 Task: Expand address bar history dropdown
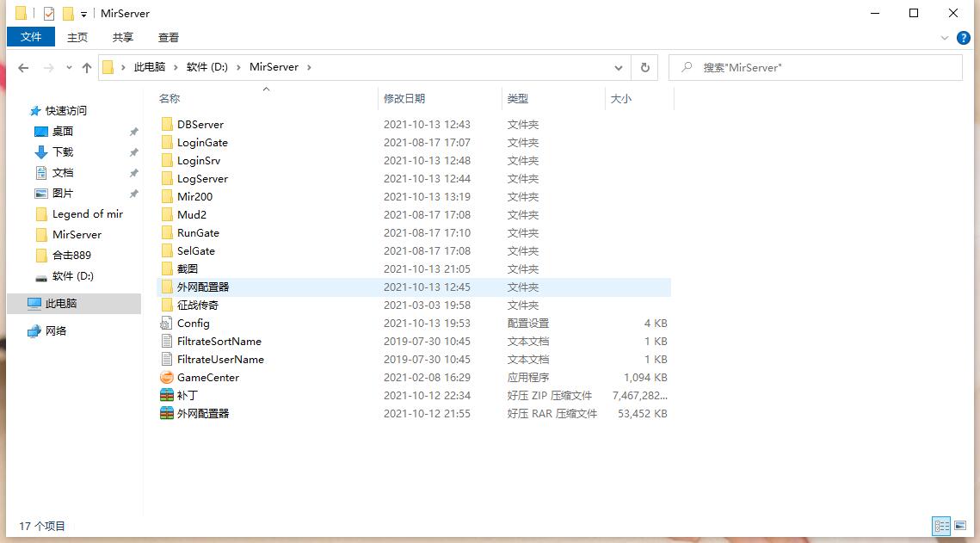618,67
